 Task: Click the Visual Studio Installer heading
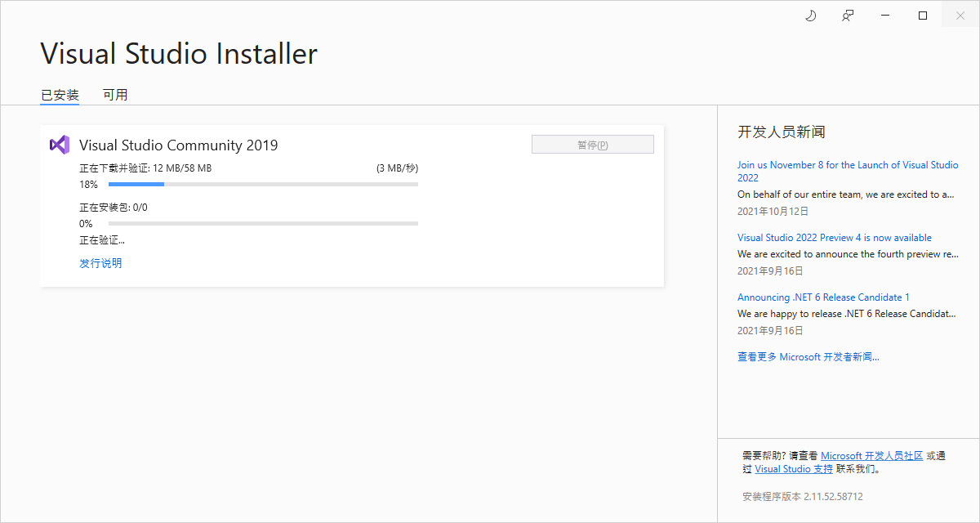(x=179, y=54)
